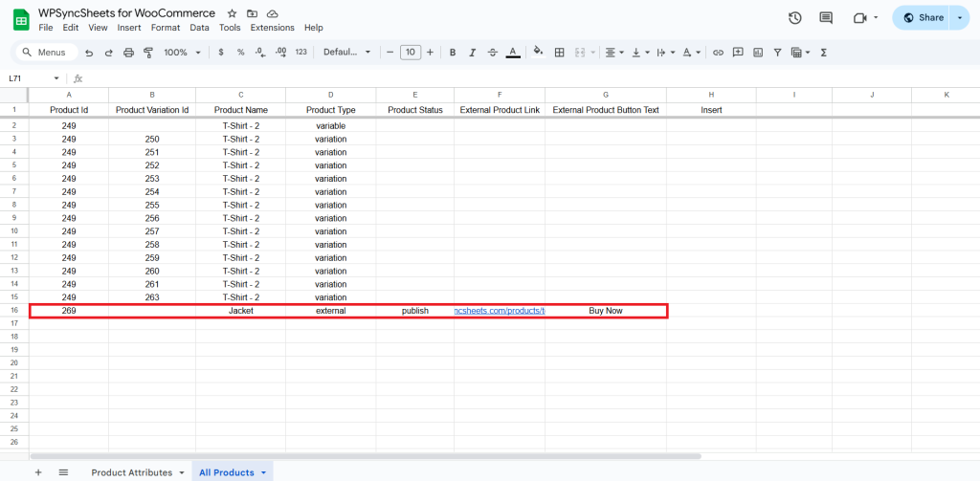The width and height of the screenshot is (980, 481).
Task: Show all sheets list button
Action: point(63,473)
